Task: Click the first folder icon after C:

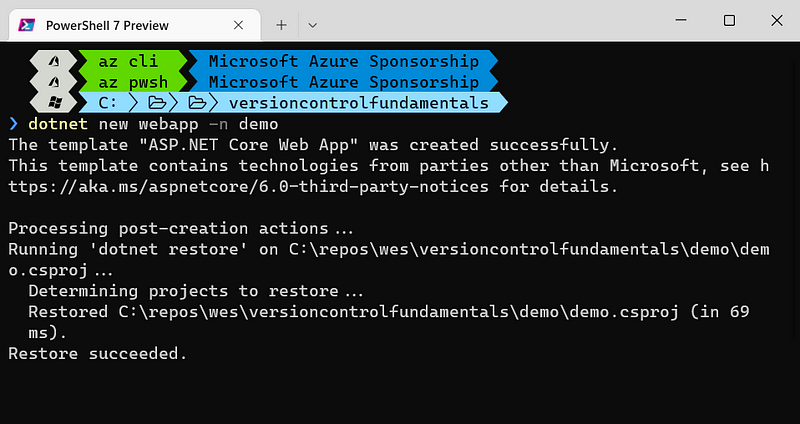Action: click(x=157, y=103)
